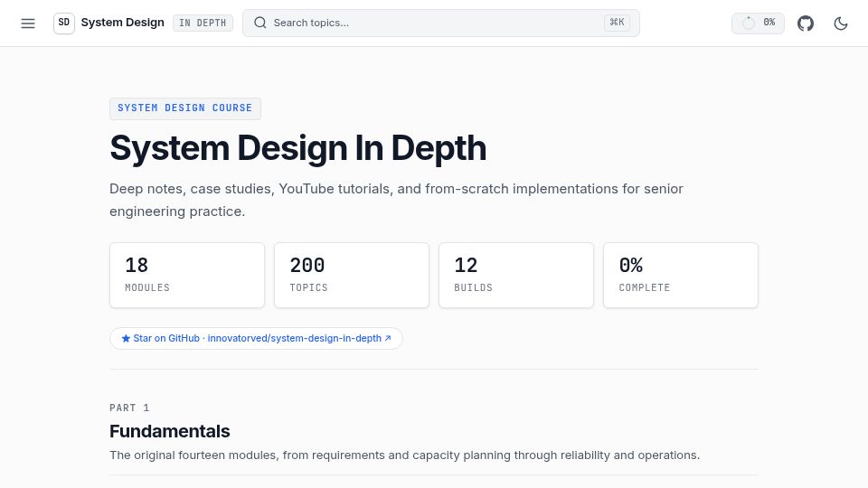Open the GitHub repository icon

(x=806, y=23)
